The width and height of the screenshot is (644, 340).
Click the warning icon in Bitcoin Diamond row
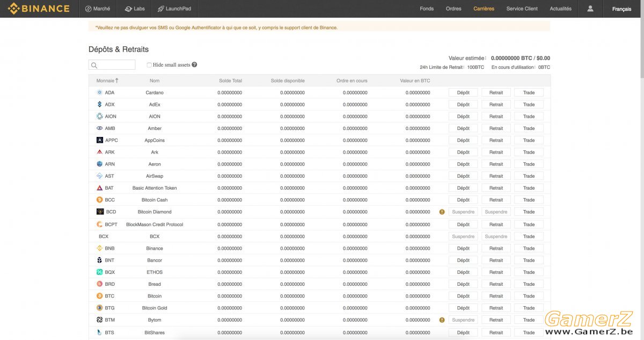click(x=442, y=212)
